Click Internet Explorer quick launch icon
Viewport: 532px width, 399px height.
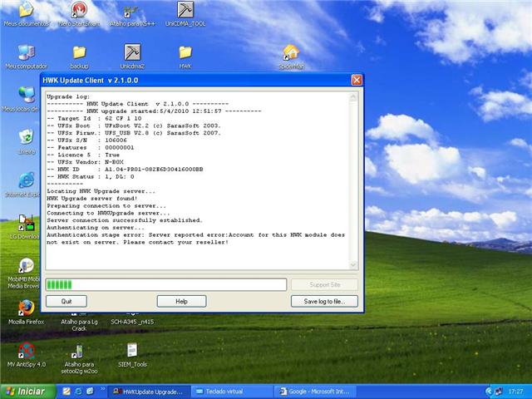(78, 392)
